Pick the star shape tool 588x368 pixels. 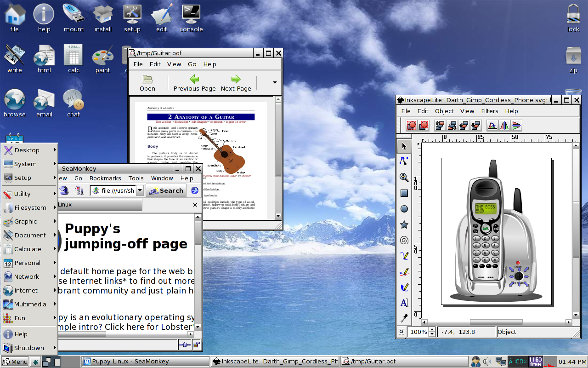[404, 224]
